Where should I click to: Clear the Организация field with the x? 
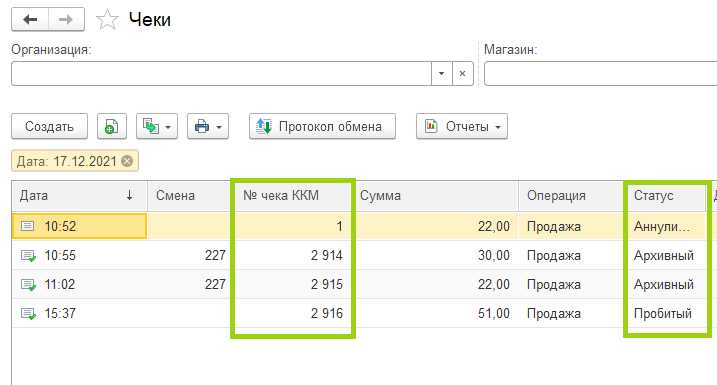(x=462, y=74)
